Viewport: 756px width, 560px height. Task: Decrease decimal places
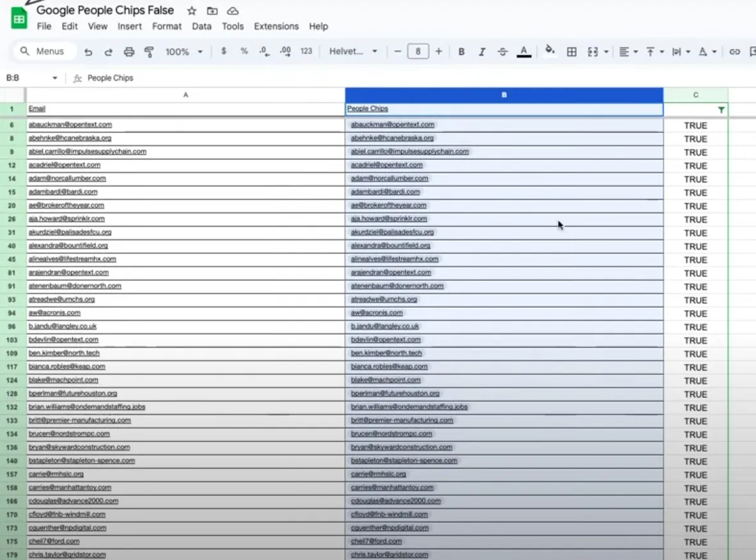(x=264, y=51)
